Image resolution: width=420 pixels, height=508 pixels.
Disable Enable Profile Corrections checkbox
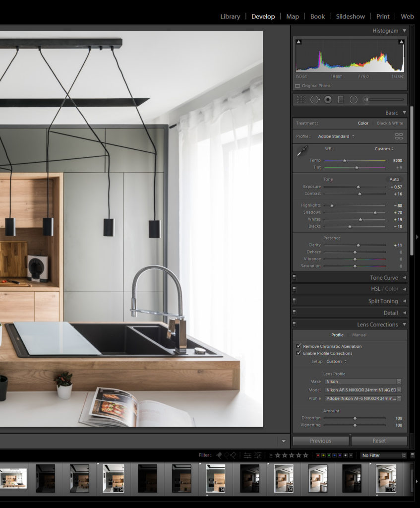click(299, 353)
